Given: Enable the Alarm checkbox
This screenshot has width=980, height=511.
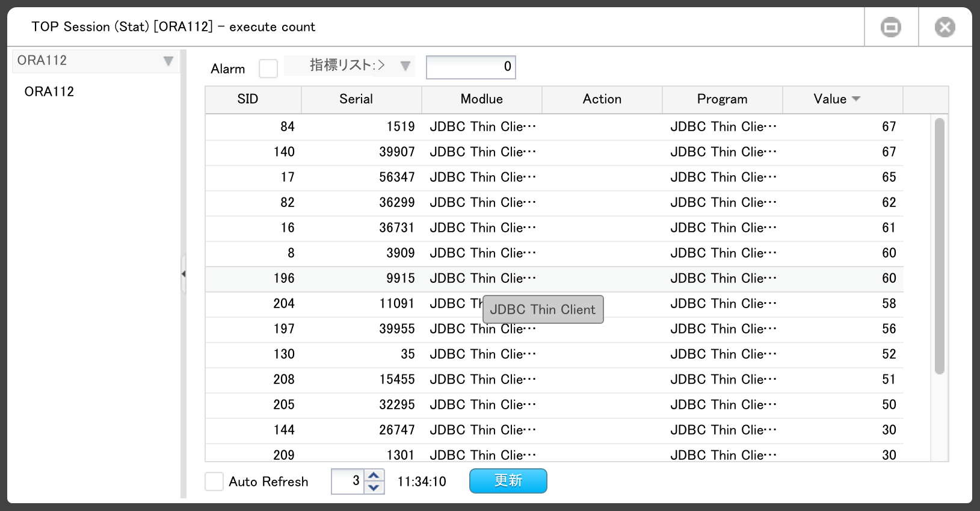Looking at the screenshot, I should pos(268,69).
